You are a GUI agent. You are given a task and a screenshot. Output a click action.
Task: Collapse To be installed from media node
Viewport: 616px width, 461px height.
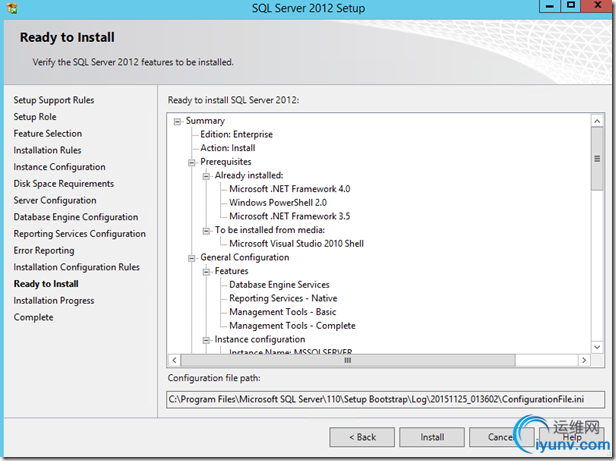click(x=206, y=231)
